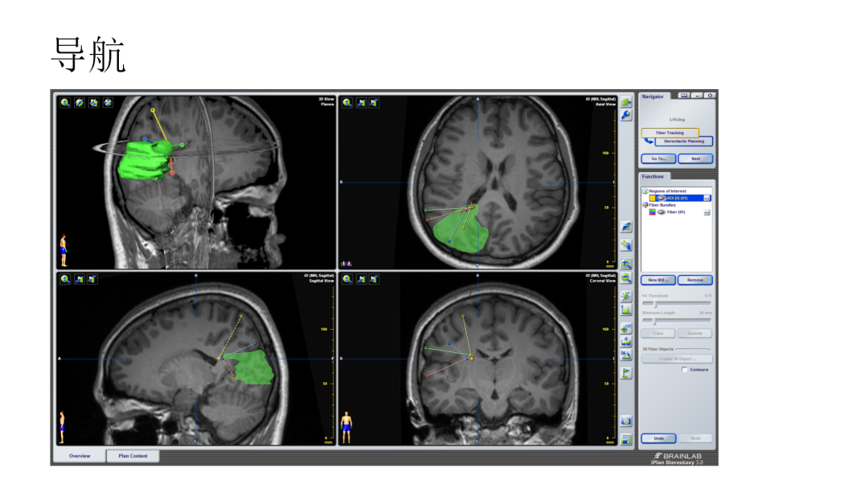Viewport: 868px width, 489px height.
Task: Open the histogram chart tool icon
Action: coord(626,310)
